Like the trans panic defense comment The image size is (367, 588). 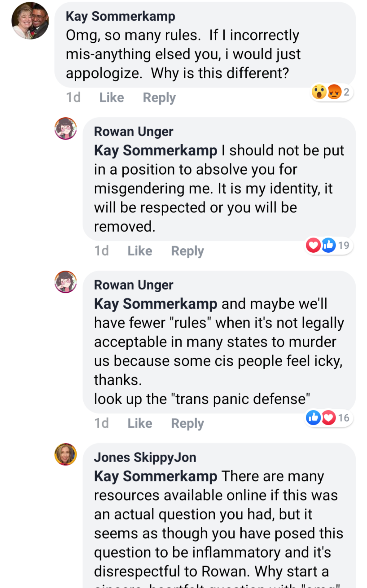(x=140, y=423)
